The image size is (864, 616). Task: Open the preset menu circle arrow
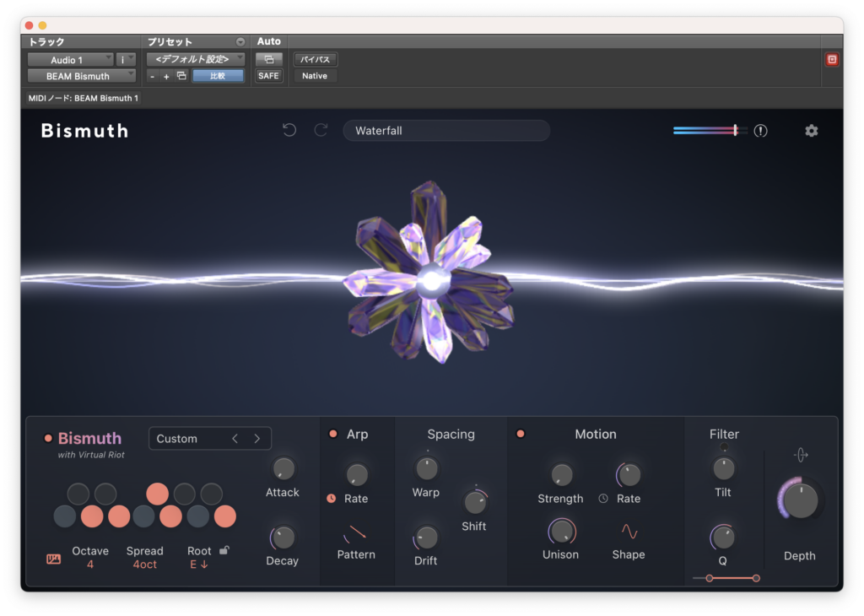[240, 42]
